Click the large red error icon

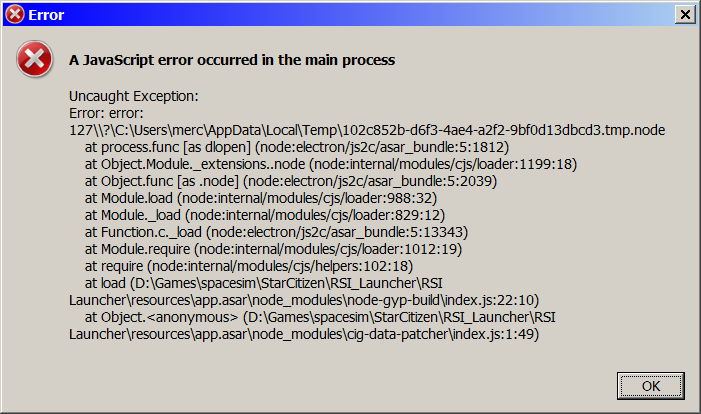pos(36,60)
